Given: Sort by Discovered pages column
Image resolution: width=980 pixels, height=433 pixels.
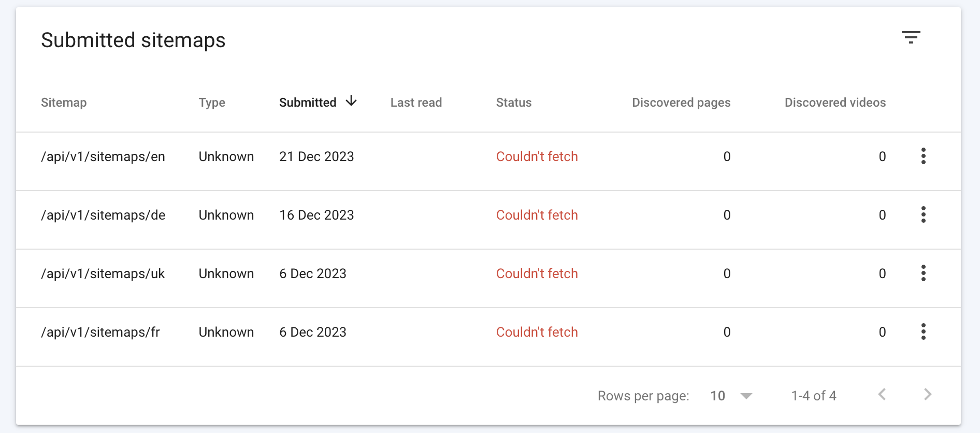Looking at the screenshot, I should [681, 103].
